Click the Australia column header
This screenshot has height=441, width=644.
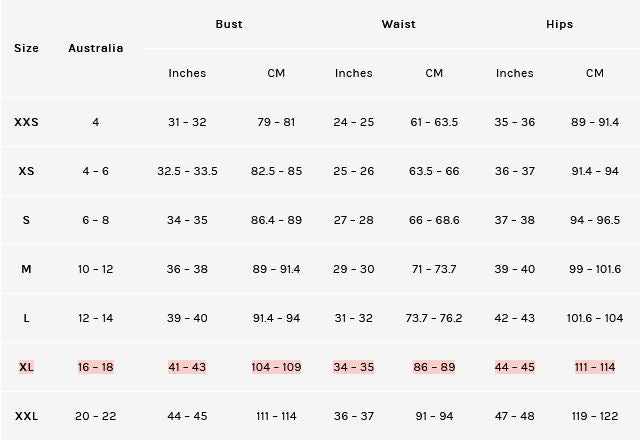tap(96, 48)
